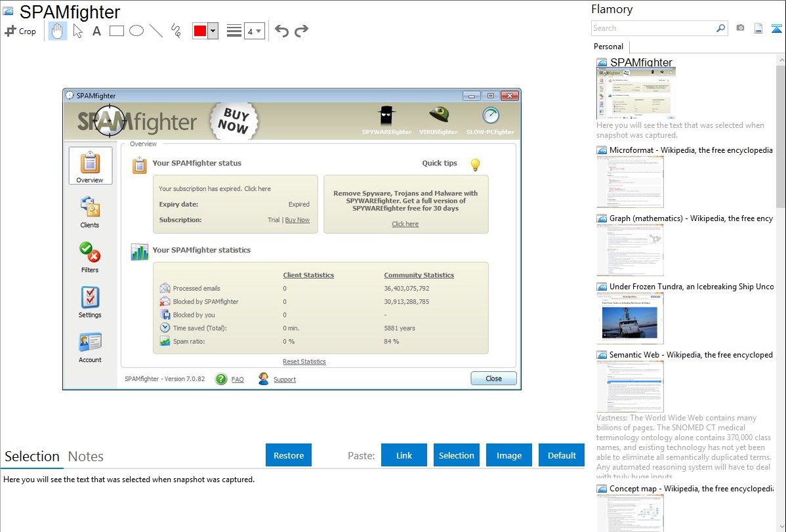The image size is (786, 532).
Task: Click the Community Statistics column header
Action: point(419,276)
